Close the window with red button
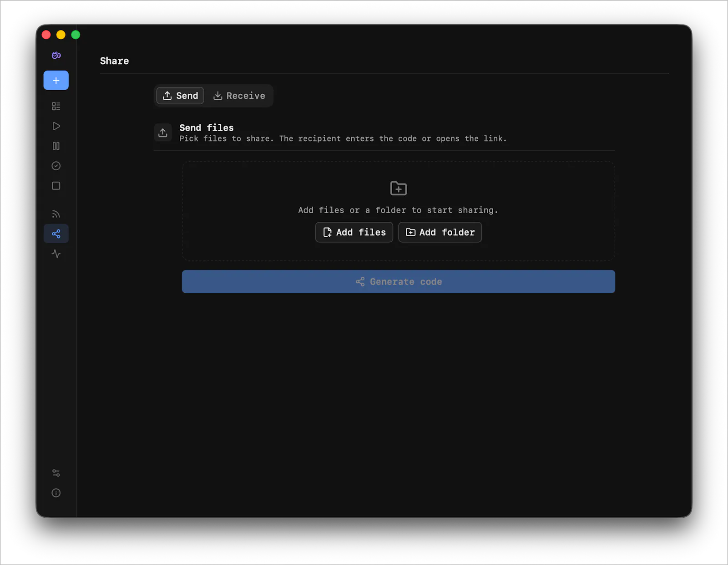Viewport: 728px width, 565px height. (x=46, y=35)
